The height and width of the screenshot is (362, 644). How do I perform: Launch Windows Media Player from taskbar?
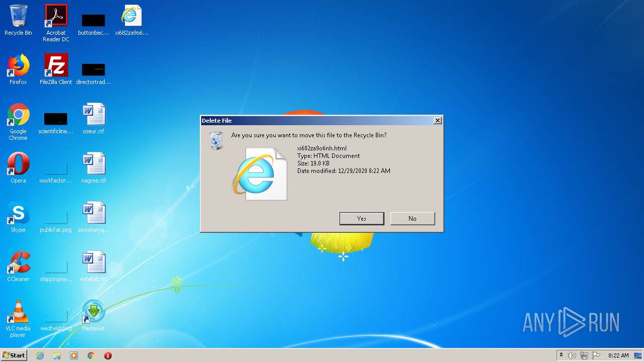pos(74,355)
